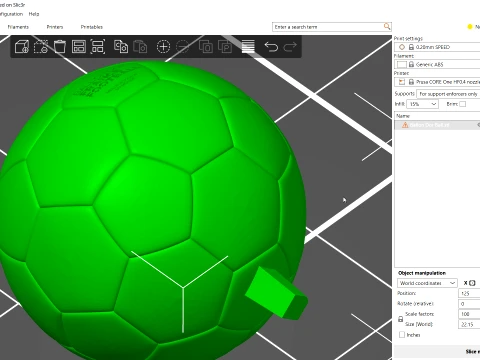Open the Help menu
This screenshot has width=480, height=360.
coord(34,14)
